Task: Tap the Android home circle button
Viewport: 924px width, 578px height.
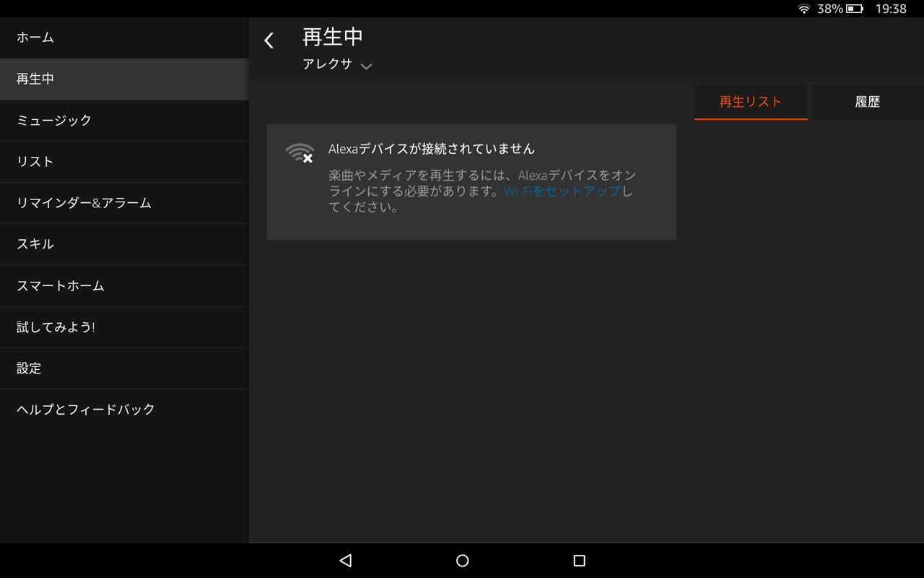Action: 463,561
